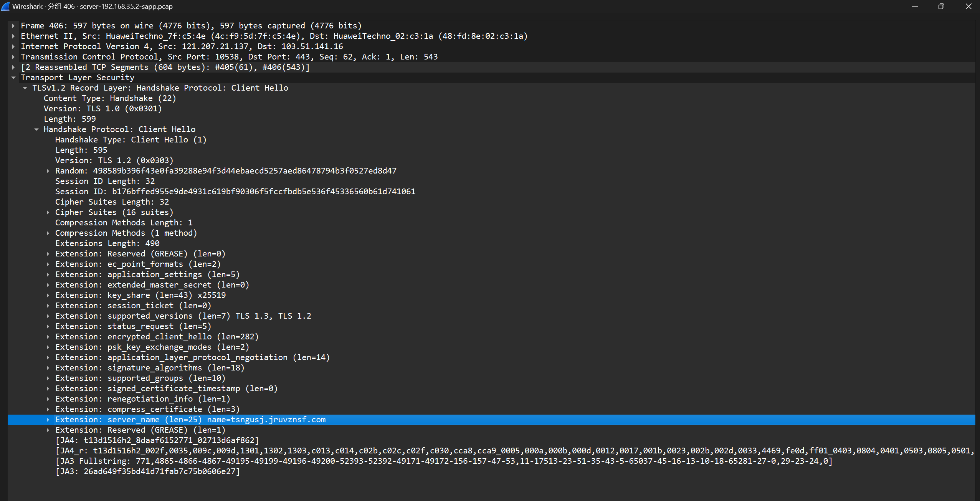Restore down the packet window
980x501 pixels.
tap(941, 7)
